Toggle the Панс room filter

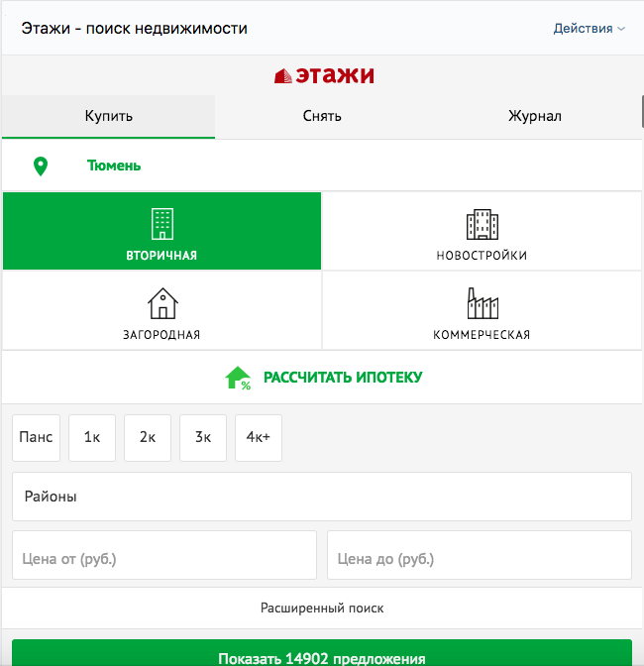point(36,437)
